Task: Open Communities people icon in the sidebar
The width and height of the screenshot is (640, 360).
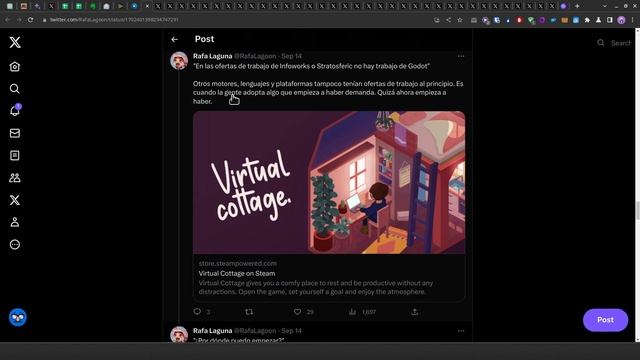Action: (15, 178)
